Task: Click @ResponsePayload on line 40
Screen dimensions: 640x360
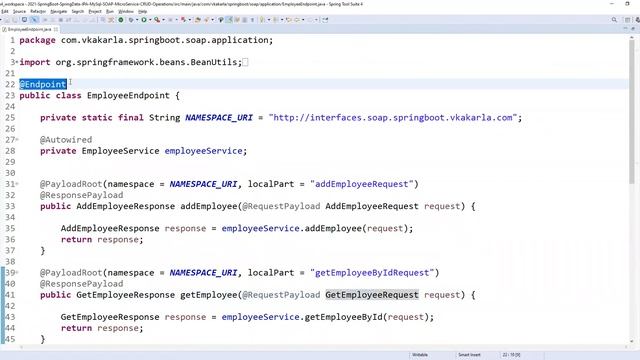Action: click(82, 284)
